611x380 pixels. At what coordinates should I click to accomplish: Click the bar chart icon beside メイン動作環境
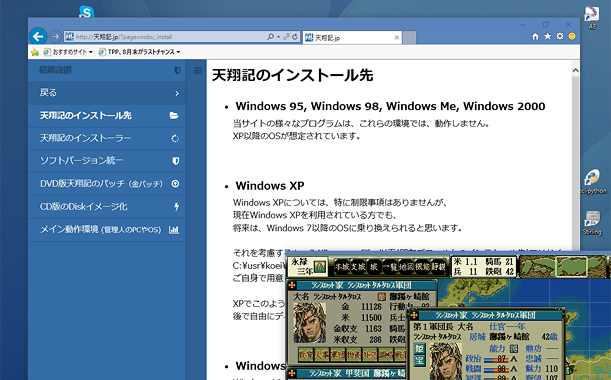[174, 230]
